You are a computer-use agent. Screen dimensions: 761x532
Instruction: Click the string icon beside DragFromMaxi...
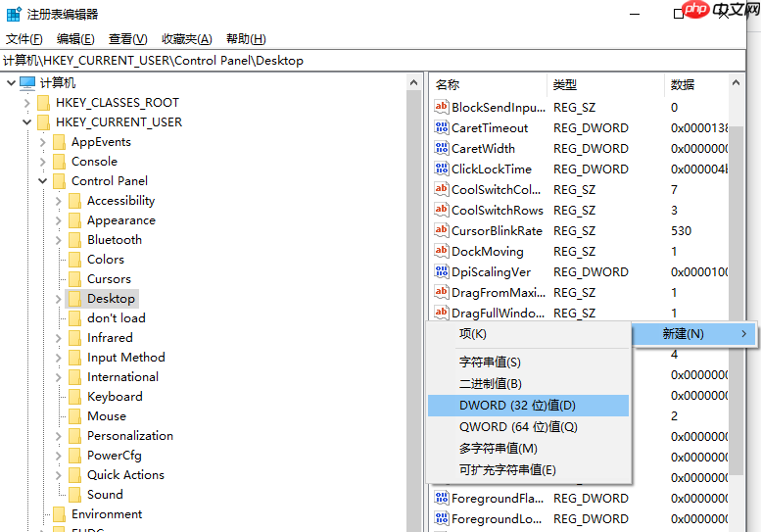click(x=441, y=292)
